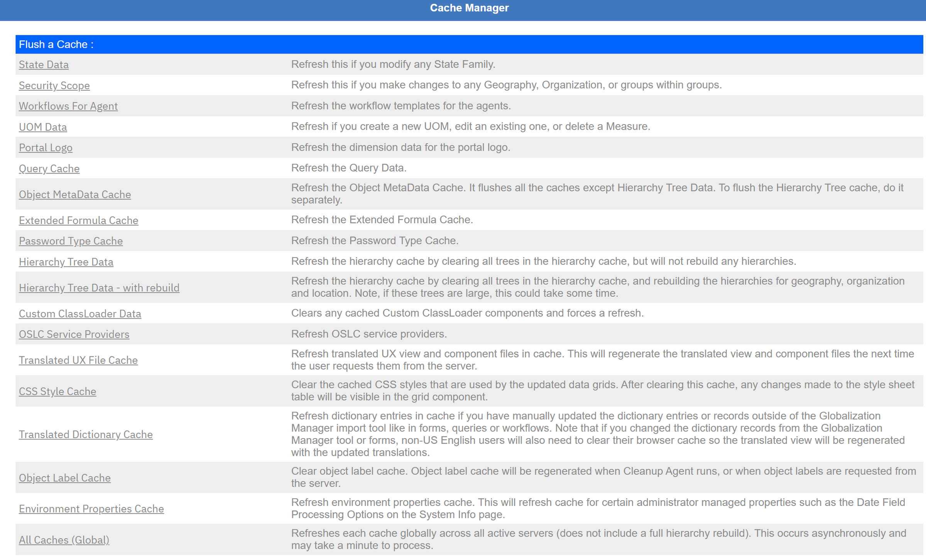Flush Hierarchy Tree Data without rebuild
Image resolution: width=926 pixels, height=560 pixels.
(x=66, y=262)
